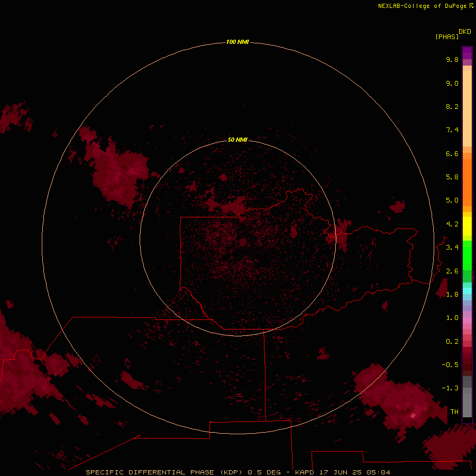Viewport: 476px width, 476px height.
Task: Click the [PHAS] units label
Action: point(447,36)
